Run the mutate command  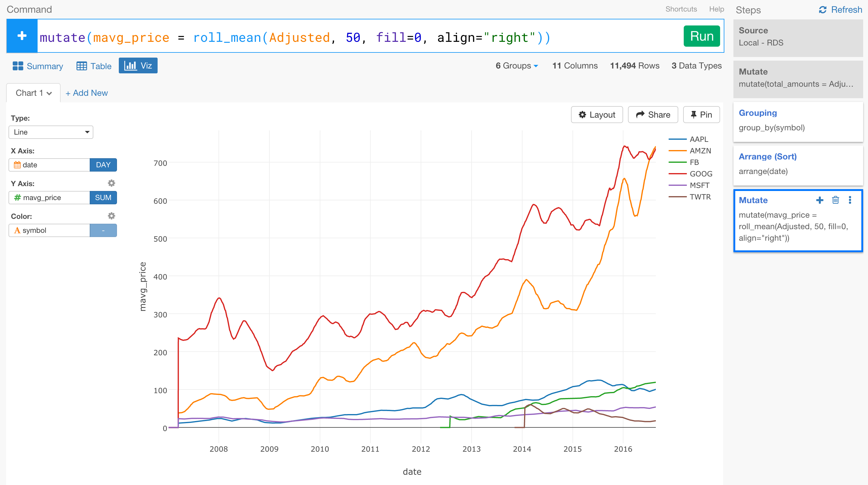pyautogui.click(x=702, y=36)
